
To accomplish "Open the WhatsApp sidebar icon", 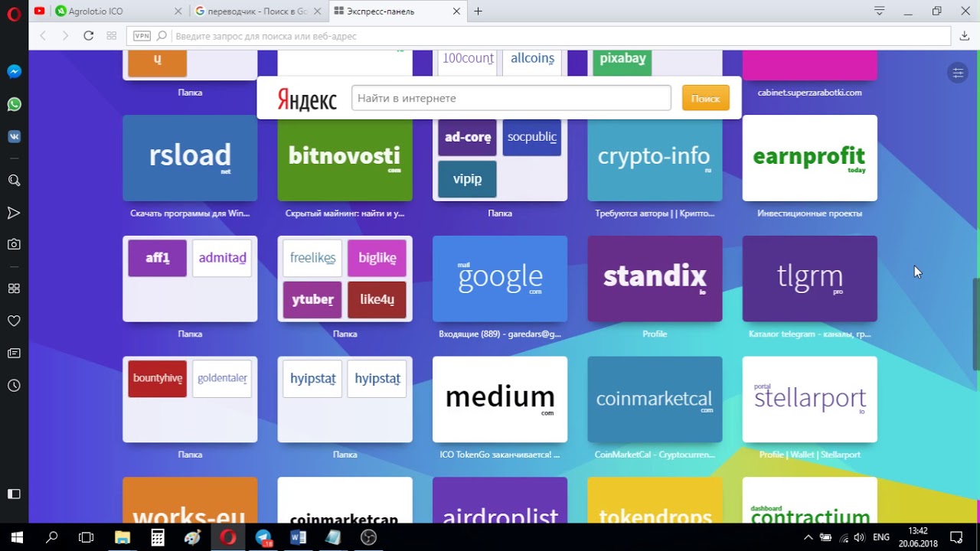I will (x=14, y=104).
